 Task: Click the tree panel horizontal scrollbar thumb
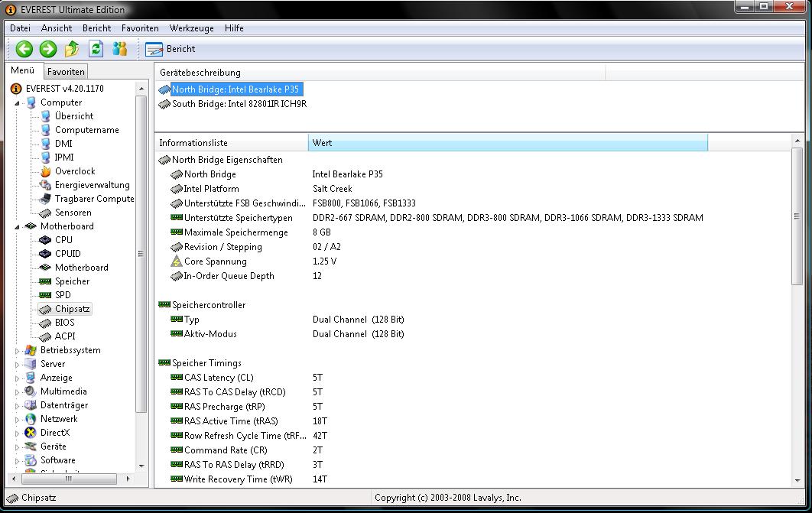(x=68, y=479)
